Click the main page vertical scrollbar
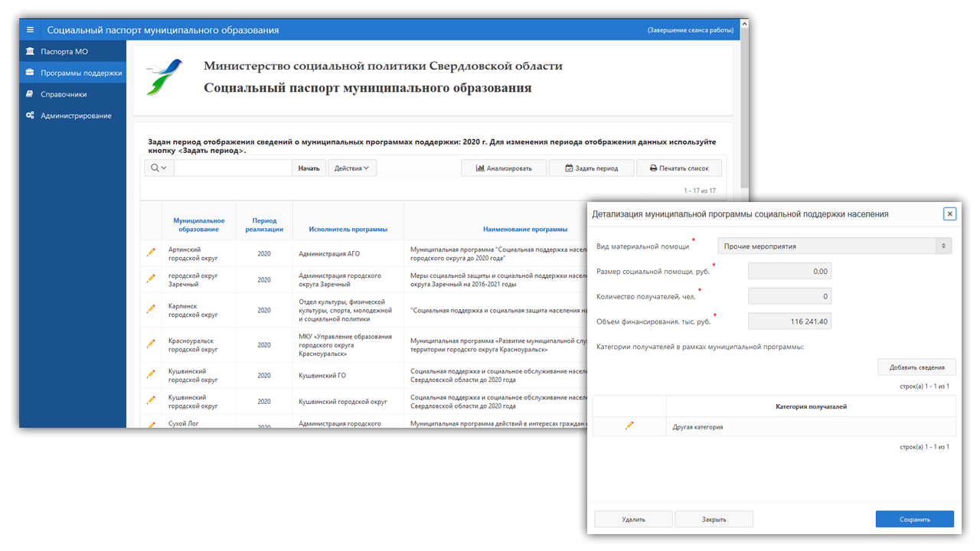 pos(744,107)
